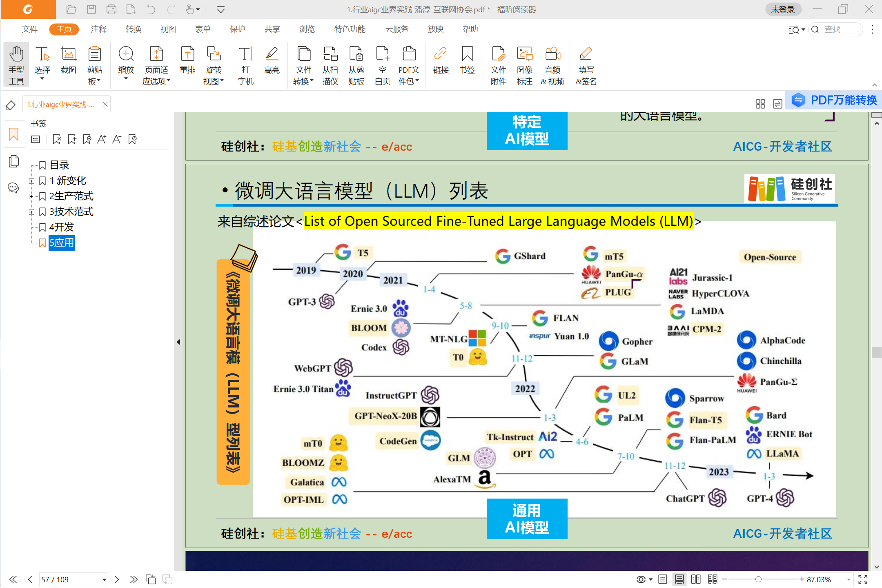Image resolution: width=882 pixels, height=588 pixels.
Task: Open the Clipboard tool
Action: pyautogui.click(x=95, y=65)
